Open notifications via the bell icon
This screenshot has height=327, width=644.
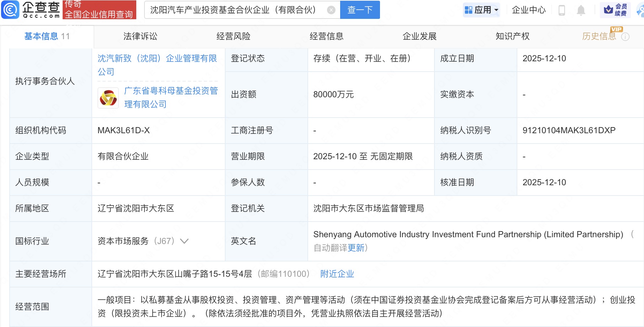[581, 10]
